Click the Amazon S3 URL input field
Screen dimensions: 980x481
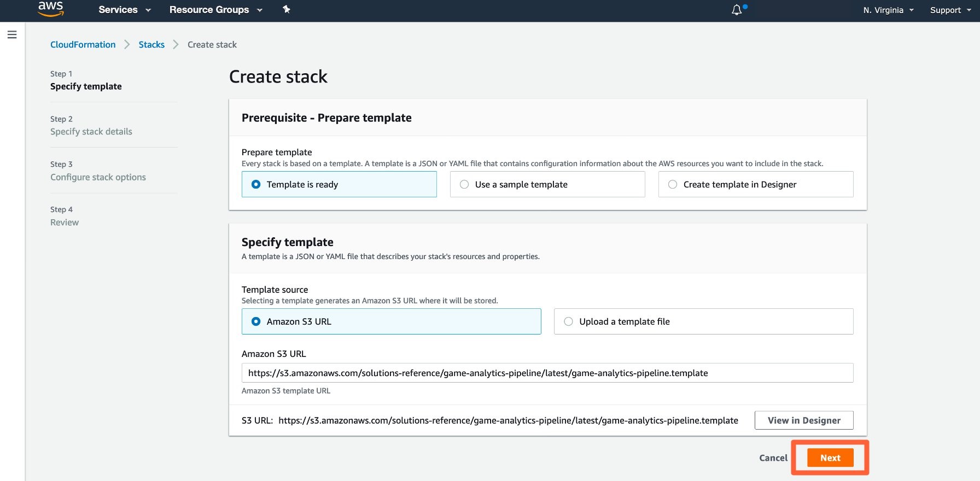[547, 373]
